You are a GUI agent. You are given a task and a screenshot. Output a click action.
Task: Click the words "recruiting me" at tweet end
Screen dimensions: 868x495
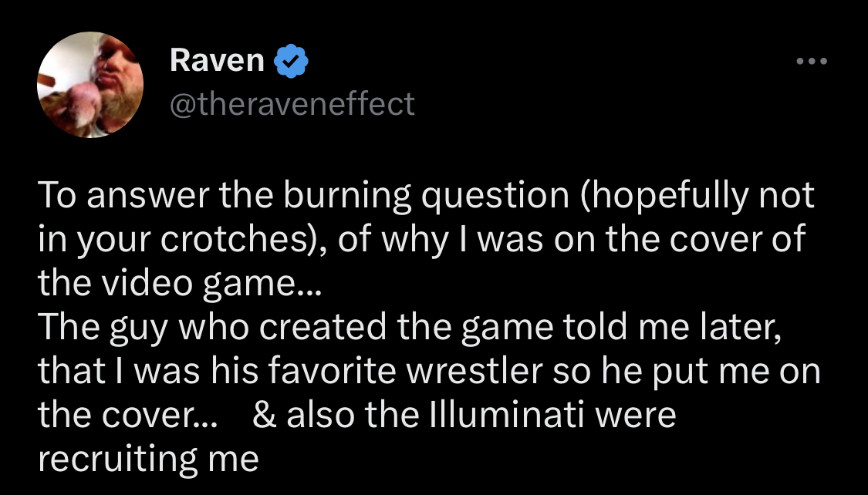(x=148, y=460)
